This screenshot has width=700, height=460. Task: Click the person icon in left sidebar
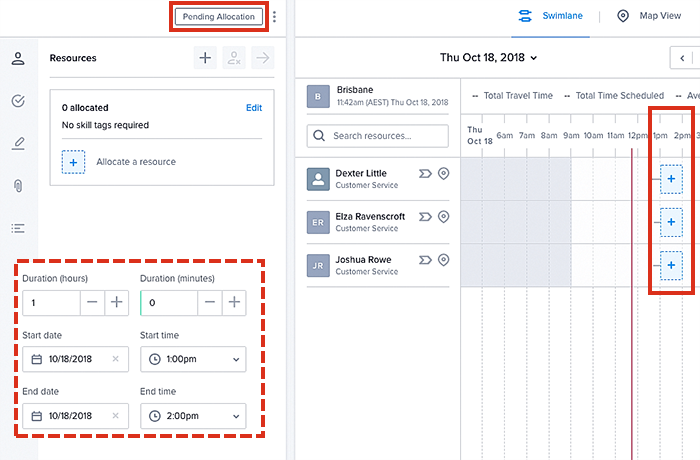coord(18,58)
